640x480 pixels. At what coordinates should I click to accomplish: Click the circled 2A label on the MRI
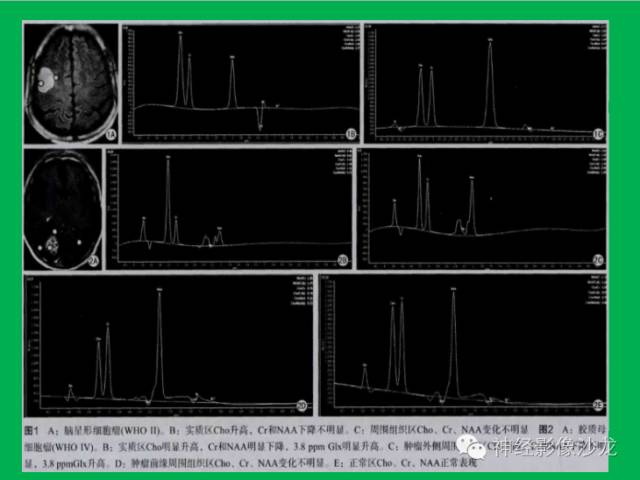(93, 260)
